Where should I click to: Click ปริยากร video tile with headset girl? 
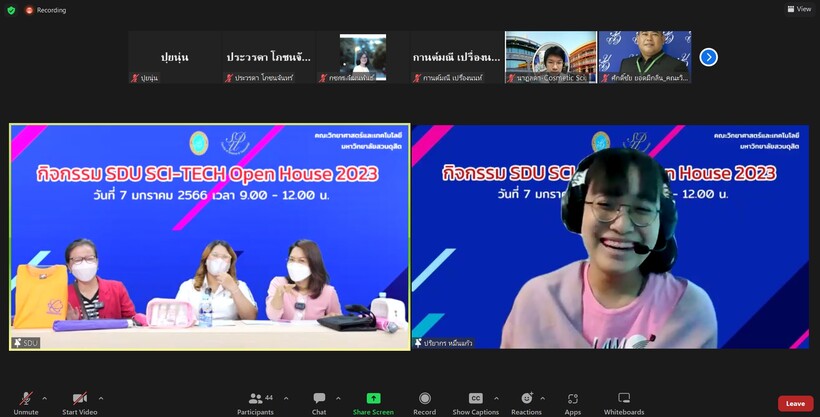click(610, 237)
